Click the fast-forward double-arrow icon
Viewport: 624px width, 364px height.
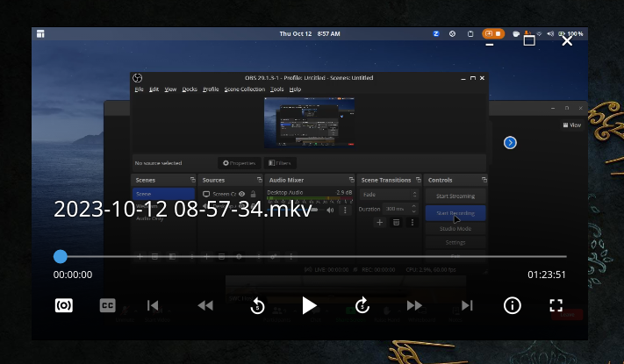point(414,305)
